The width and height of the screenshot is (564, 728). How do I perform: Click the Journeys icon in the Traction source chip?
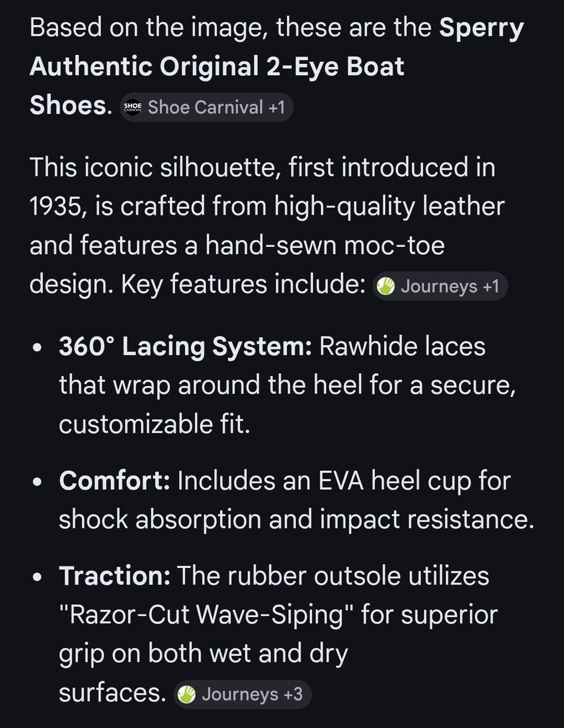pos(187,694)
